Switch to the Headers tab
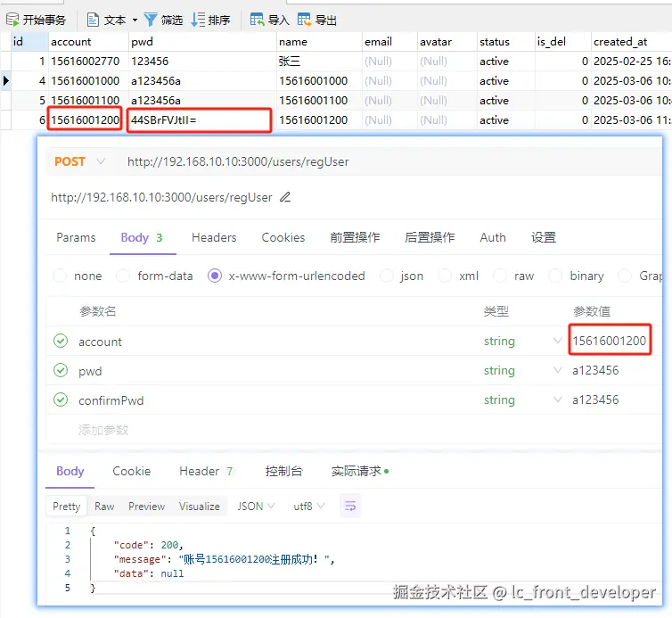This screenshot has height=618, width=672. click(214, 237)
